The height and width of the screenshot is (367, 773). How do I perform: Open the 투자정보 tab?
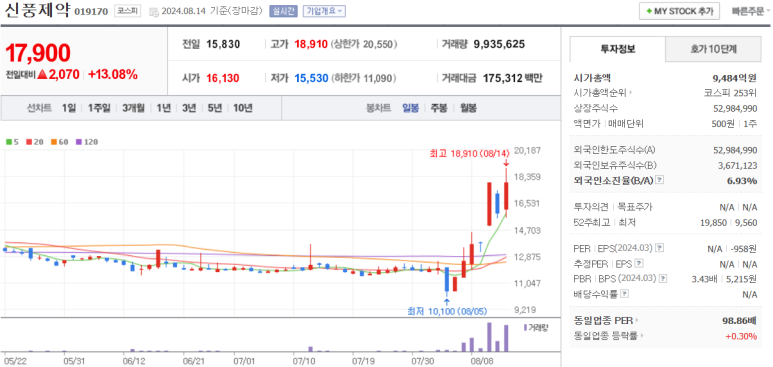pyautogui.click(x=618, y=49)
